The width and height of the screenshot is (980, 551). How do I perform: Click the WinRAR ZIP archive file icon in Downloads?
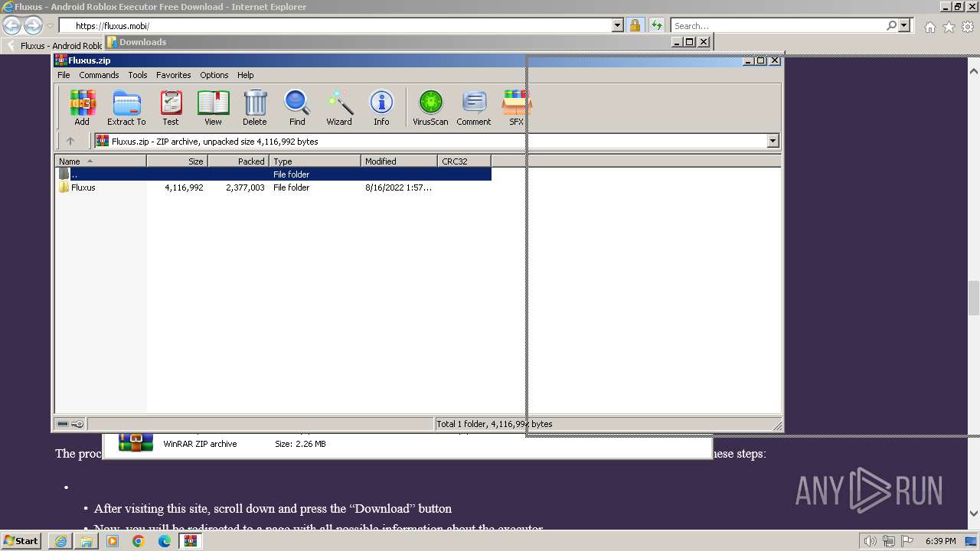[136, 442]
